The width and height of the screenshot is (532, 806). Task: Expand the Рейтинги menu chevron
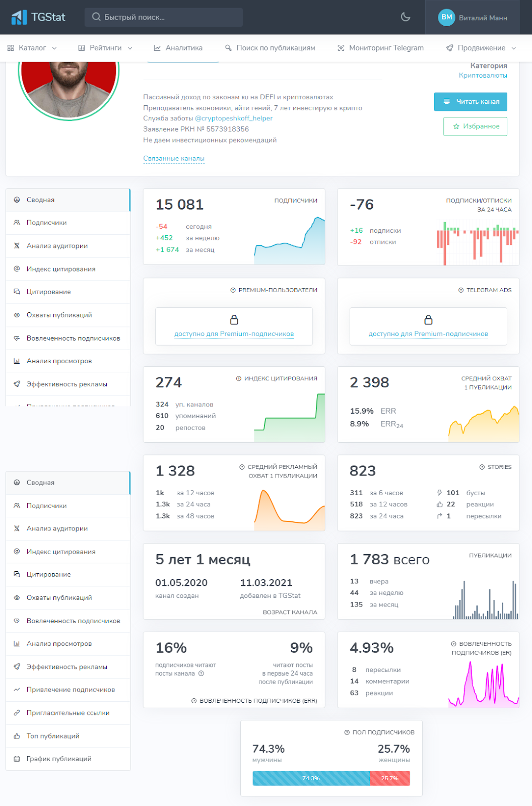point(130,48)
